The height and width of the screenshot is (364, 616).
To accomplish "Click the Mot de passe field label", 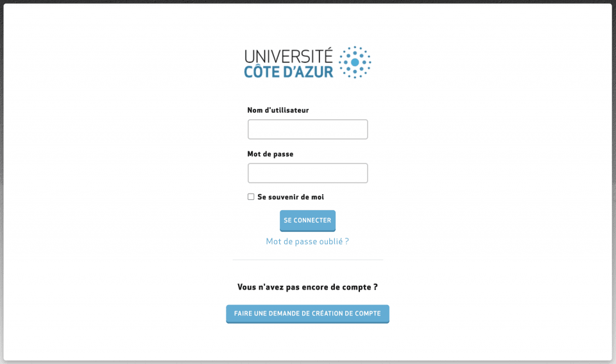I will (270, 154).
